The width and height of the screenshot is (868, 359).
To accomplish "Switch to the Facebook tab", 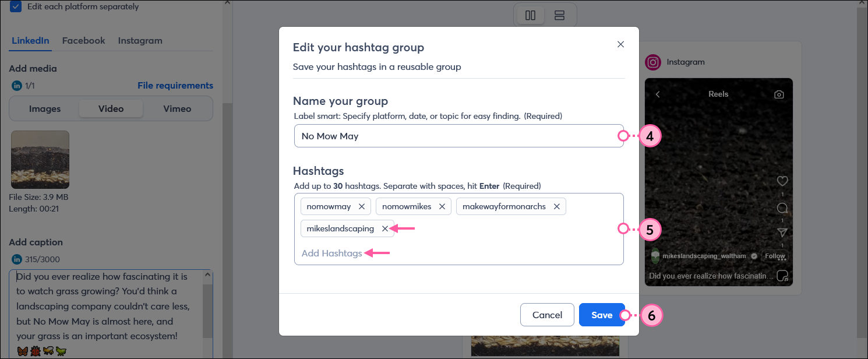I will tap(83, 40).
